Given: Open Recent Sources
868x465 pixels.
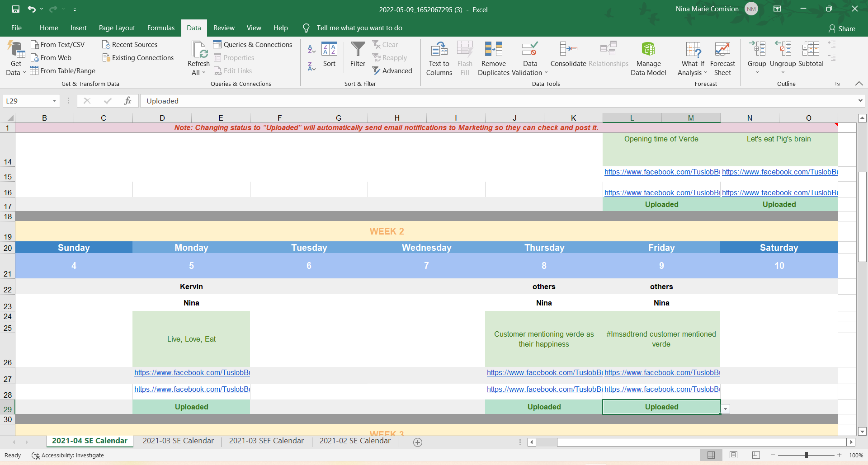Looking at the screenshot, I should (x=130, y=44).
